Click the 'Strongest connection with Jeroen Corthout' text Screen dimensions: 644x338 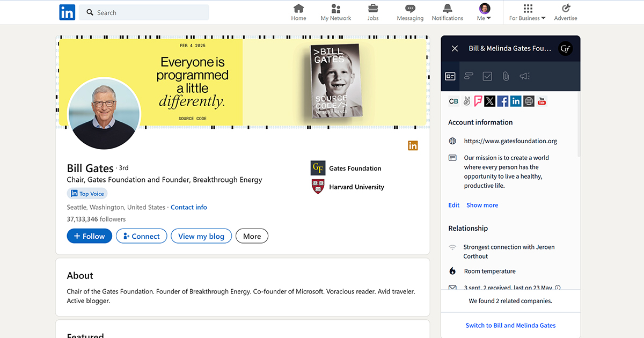509,252
